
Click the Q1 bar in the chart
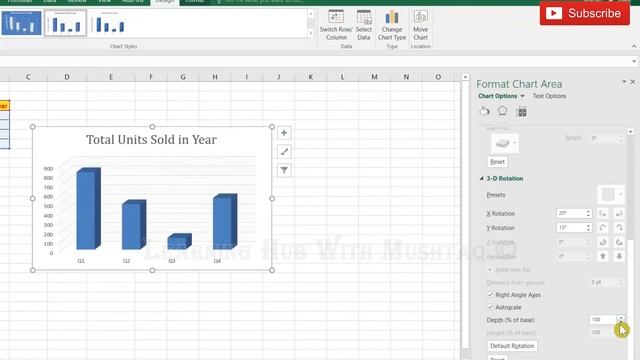pyautogui.click(x=88, y=208)
